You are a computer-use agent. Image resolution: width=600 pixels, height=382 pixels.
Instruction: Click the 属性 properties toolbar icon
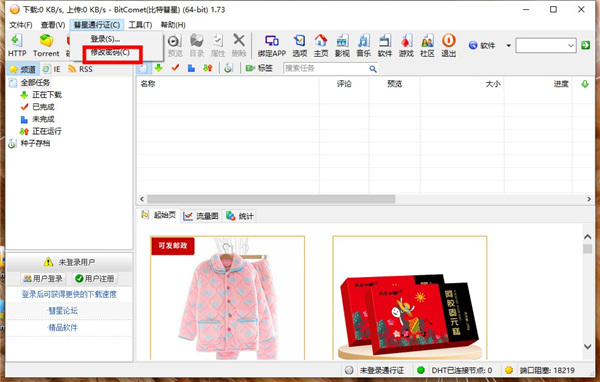click(218, 45)
